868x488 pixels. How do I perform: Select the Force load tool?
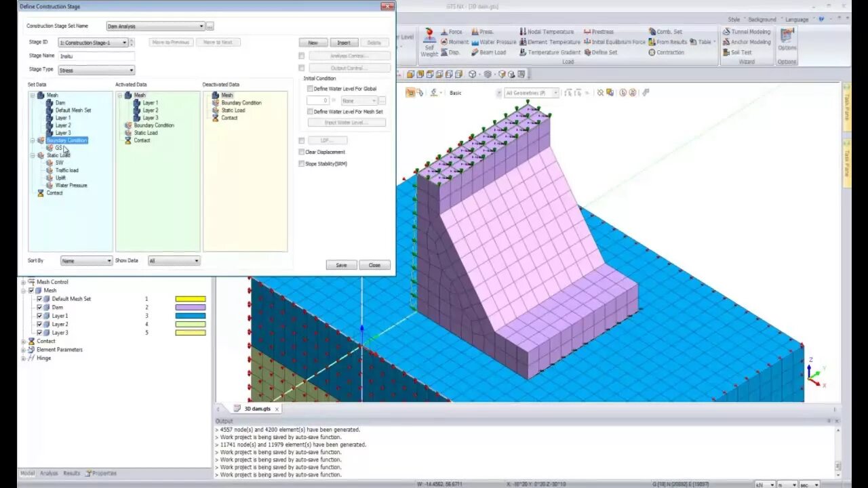pyautogui.click(x=452, y=32)
